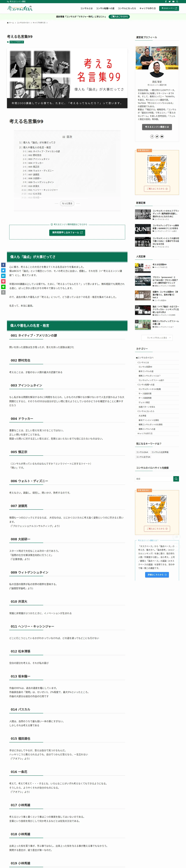Click the blue 詳細はこちらから button
Viewport: 186px width, 868px height.
coord(157,575)
